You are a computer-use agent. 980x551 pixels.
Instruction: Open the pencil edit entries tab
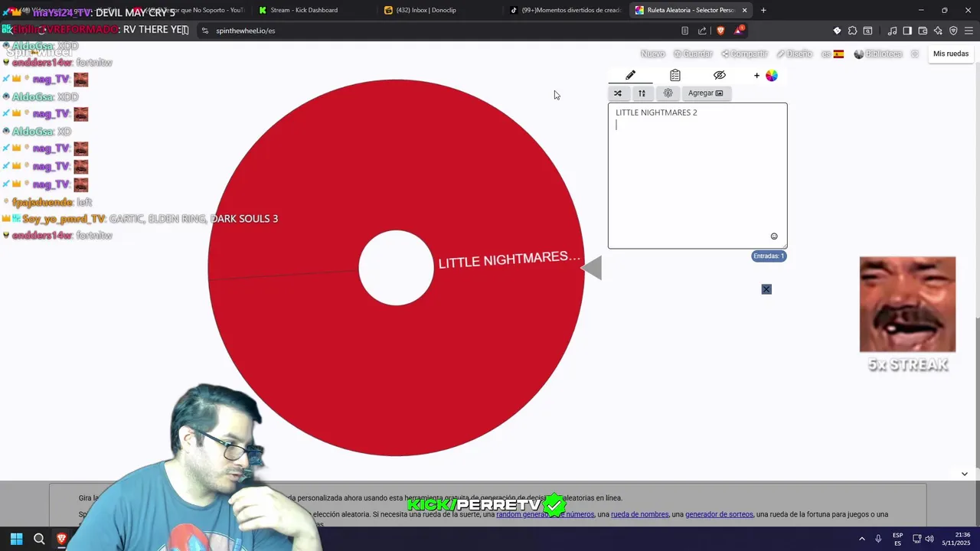(630, 75)
